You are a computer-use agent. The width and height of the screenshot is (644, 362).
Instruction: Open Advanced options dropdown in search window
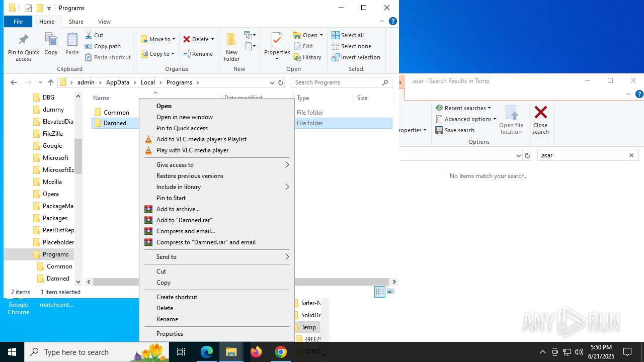tap(466, 119)
